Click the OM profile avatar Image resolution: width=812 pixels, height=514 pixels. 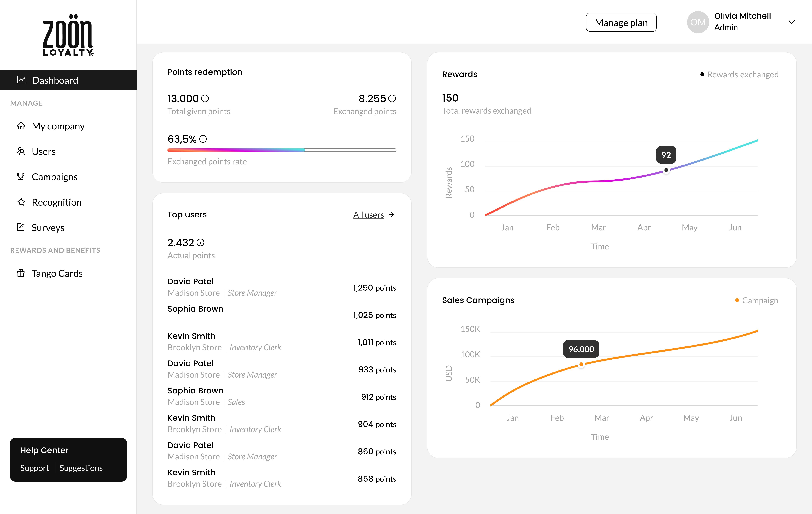coord(698,22)
